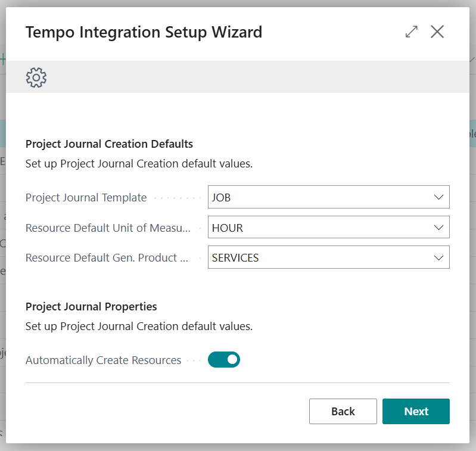
Task: Expand the Resource Default Unit of Measure dropdown arrow
Action: (439, 228)
